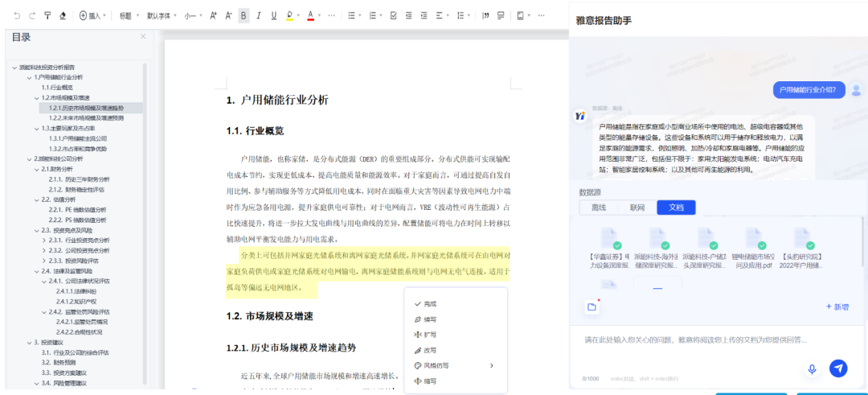
Task: Open the folder icon in assistant panel
Action: tap(592, 307)
